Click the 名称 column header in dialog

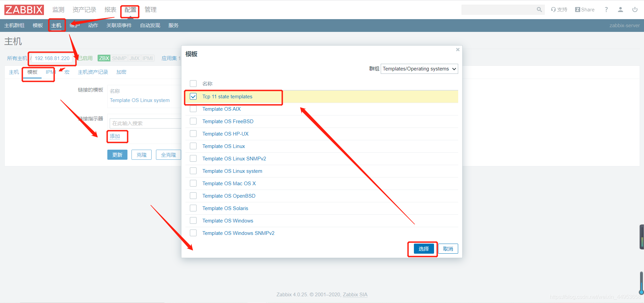click(207, 84)
